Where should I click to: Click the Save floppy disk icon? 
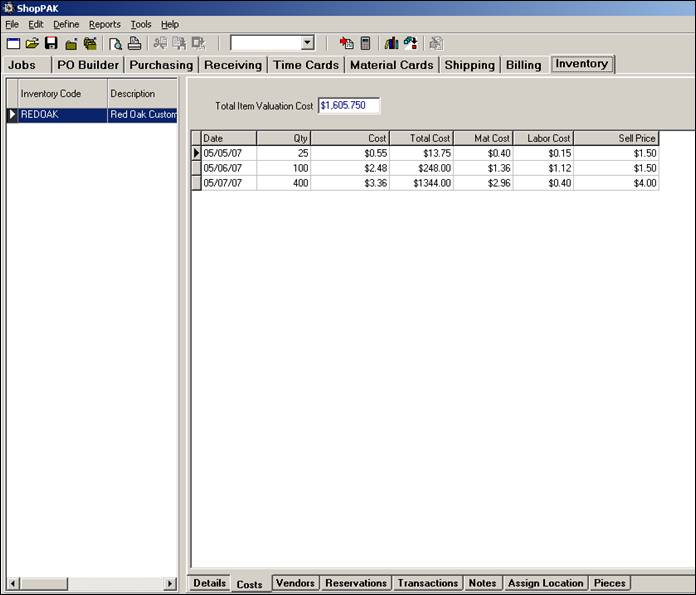pyautogui.click(x=50, y=43)
